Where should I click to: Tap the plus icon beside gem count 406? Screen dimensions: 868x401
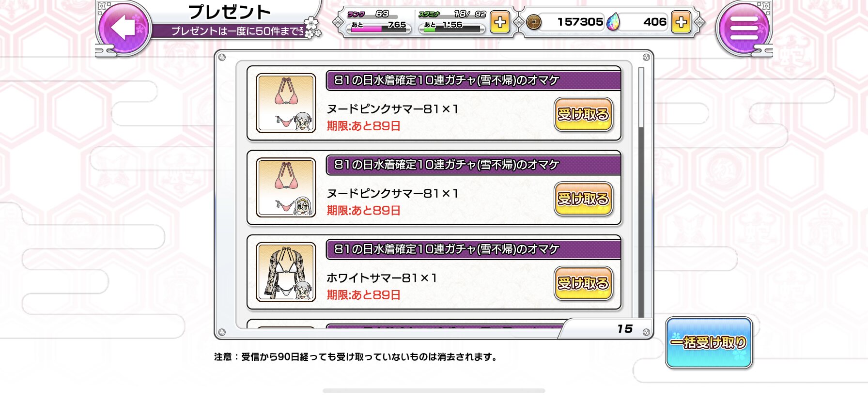[x=681, y=22]
